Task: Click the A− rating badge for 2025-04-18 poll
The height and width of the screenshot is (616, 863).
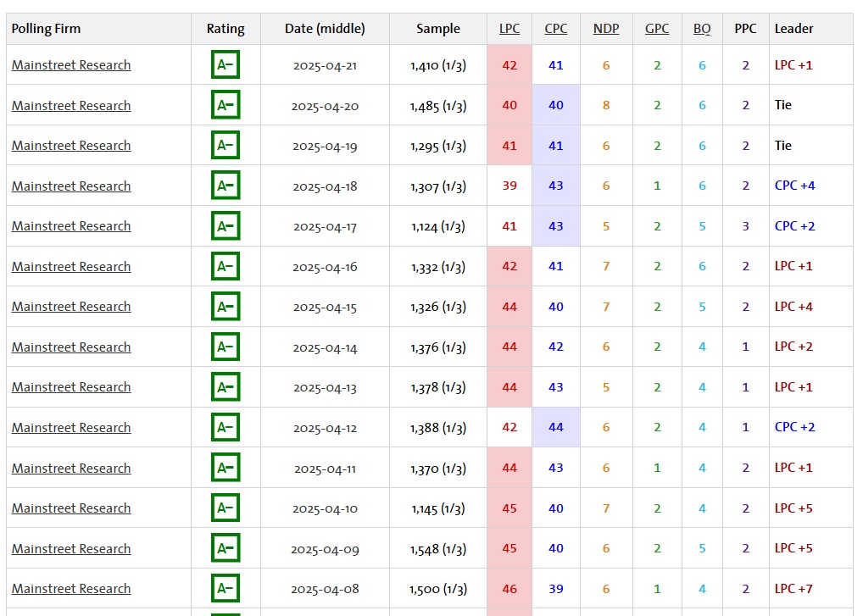Action: [225, 186]
